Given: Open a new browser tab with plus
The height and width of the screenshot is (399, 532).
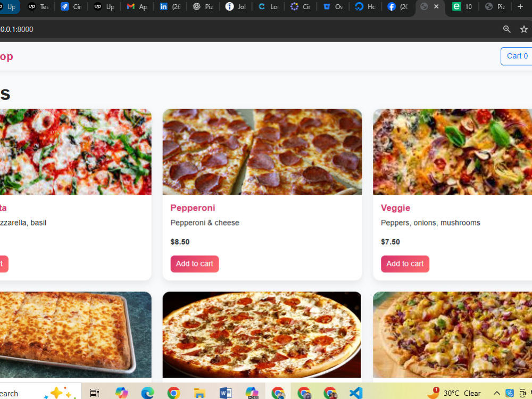Looking at the screenshot, I should [x=520, y=6].
